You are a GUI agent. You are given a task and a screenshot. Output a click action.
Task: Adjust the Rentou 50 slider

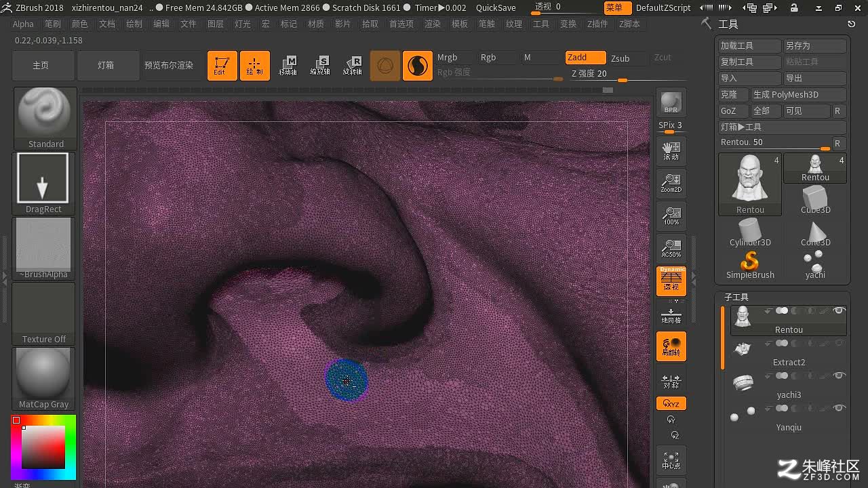coord(775,143)
